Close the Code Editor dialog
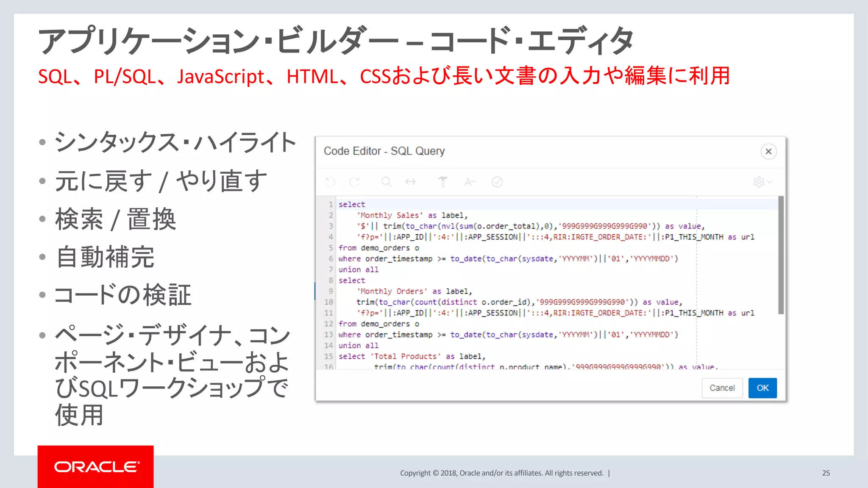This screenshot has width=868, height=488. [x=768, y=151]
